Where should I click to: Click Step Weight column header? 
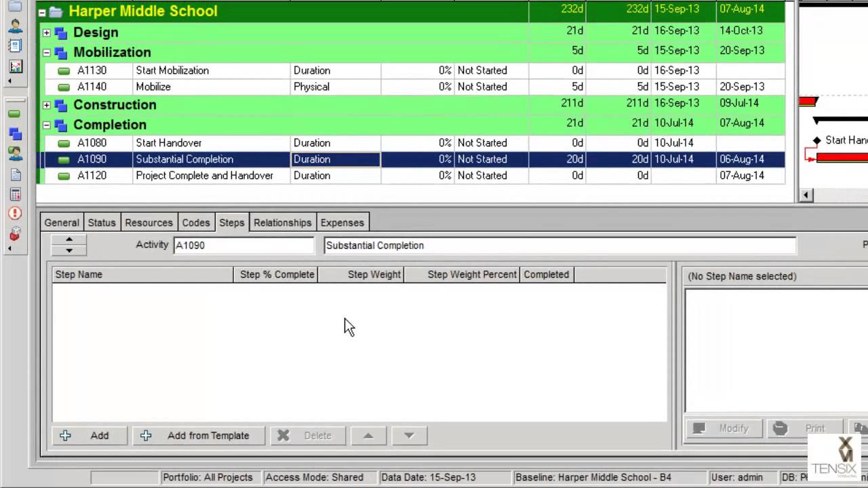(361, 274)
